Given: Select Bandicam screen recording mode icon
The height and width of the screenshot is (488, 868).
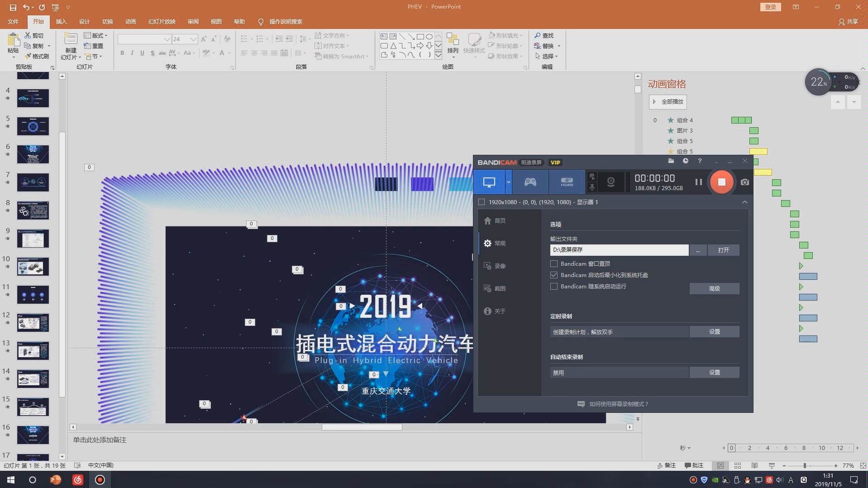Looking at the screenshot, I should coord(489,182).
